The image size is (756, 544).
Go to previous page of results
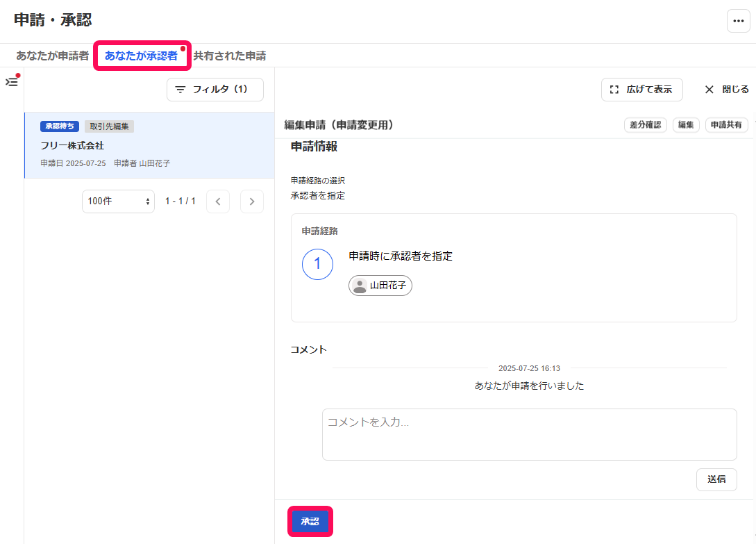click(x=218, y=201)
